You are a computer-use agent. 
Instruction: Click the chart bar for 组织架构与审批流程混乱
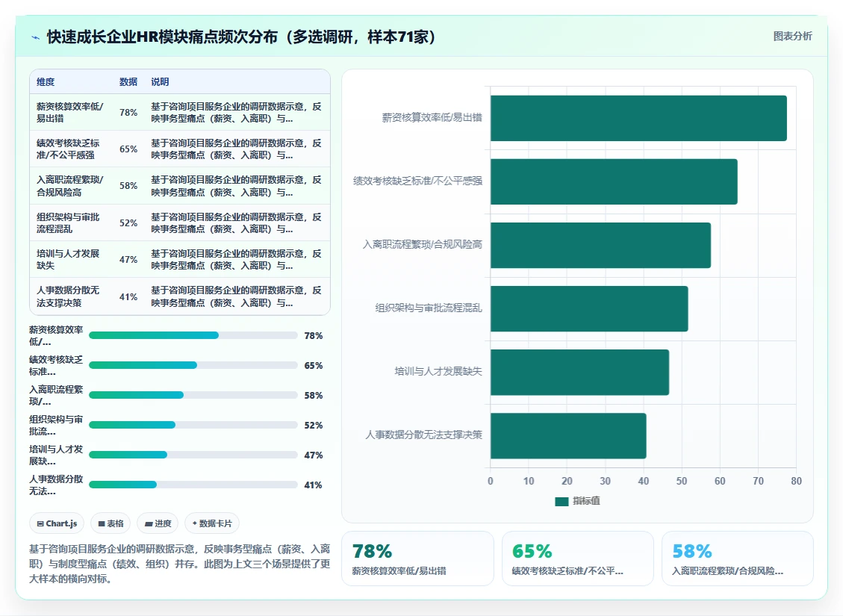click(x=589, y=308)
